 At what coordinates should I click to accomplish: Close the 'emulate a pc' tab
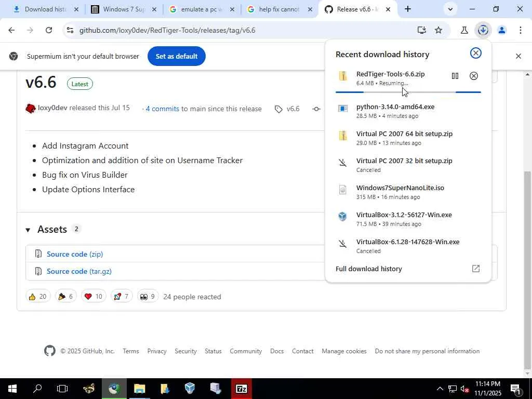[232, 9]
